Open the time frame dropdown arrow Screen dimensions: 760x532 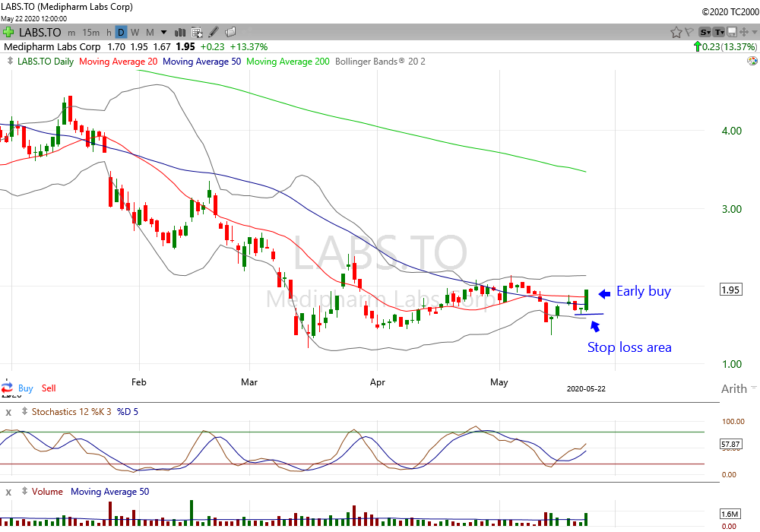[164, 33]
